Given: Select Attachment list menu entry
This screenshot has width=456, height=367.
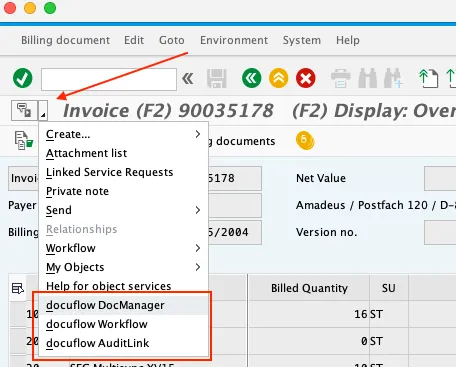Looking at the screenshot, I should (x=123, y=153).
